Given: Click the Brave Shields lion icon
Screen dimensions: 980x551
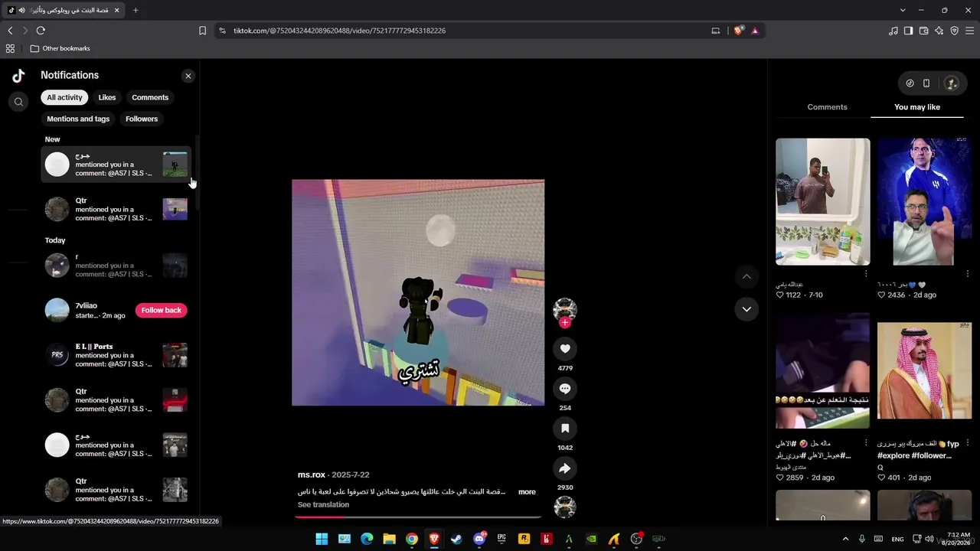Looking at the screenshot, I should click(x=738, y=31).
